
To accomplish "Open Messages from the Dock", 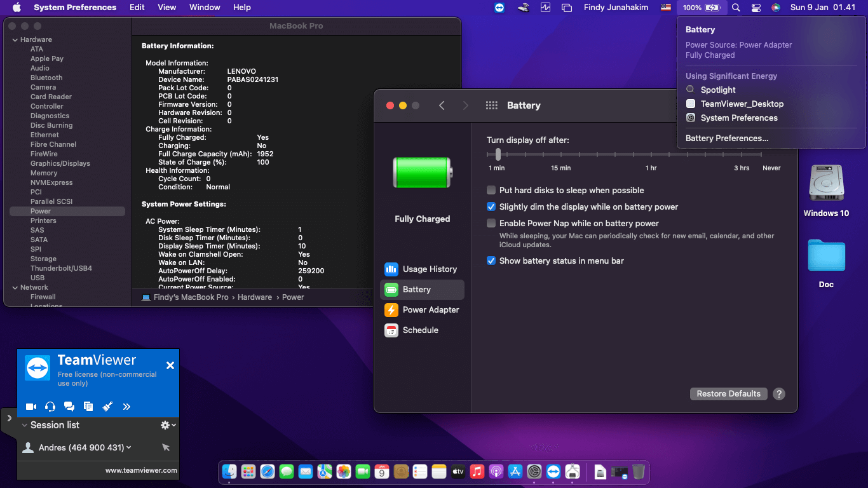I will pos(287,471).
